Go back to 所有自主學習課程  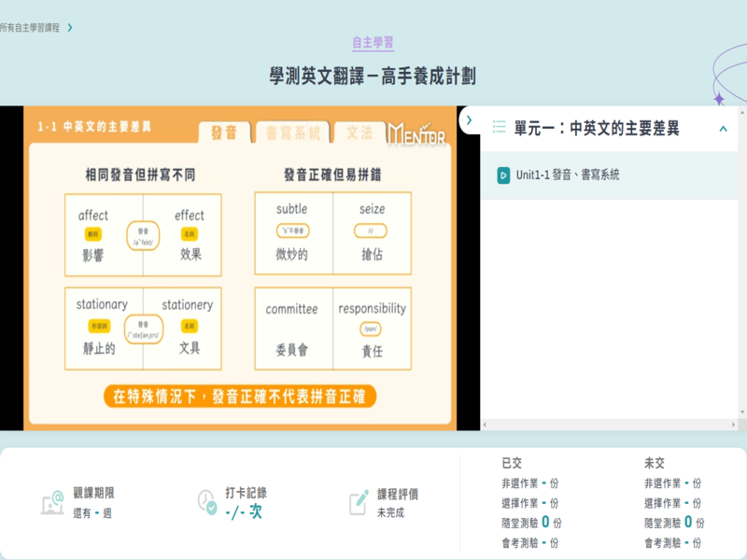point(30,28)
